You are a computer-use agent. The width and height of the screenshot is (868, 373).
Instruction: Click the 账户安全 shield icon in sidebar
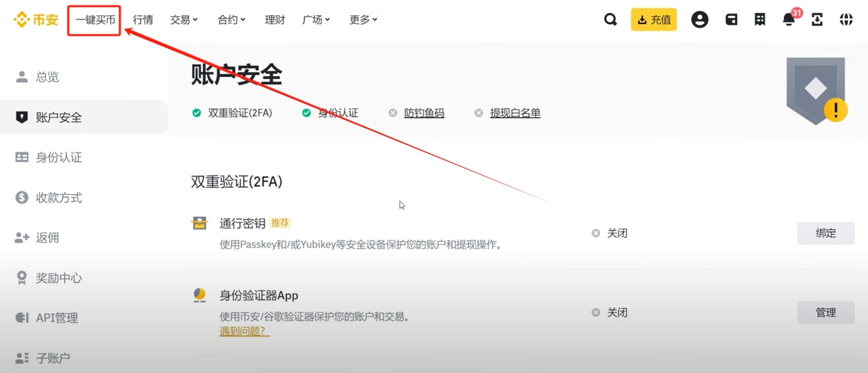point(22,117)
